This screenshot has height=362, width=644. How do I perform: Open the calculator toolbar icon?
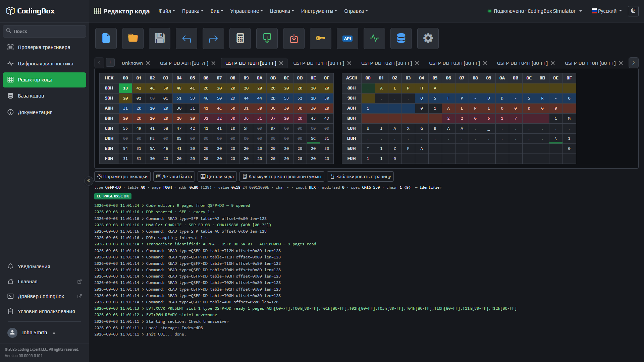(x=240, y=39)
